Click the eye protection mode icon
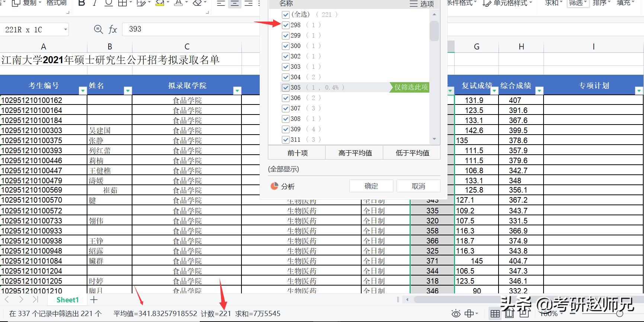Image resolution: width=644 pixels, height=322 pixels. pyautogui.click(x=456, y=314)
